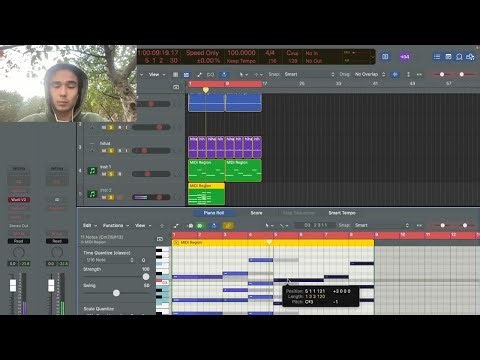Click the Keep Tempo display field

(241, 61)
